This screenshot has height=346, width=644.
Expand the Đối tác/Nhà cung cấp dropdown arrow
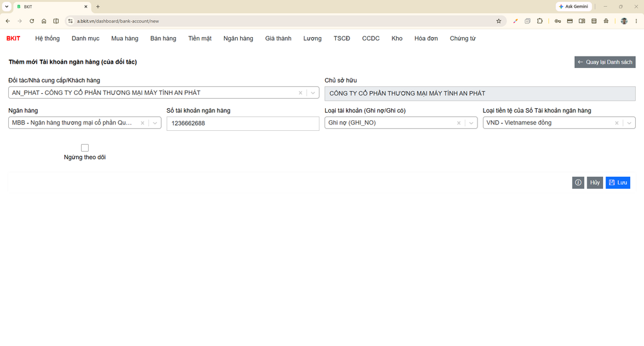313,93
